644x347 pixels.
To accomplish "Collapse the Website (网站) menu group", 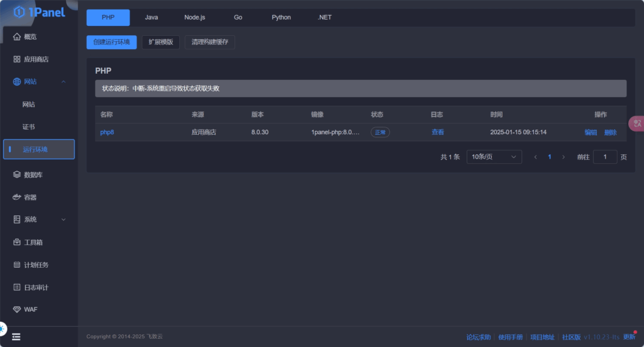I will pos(64,82).
